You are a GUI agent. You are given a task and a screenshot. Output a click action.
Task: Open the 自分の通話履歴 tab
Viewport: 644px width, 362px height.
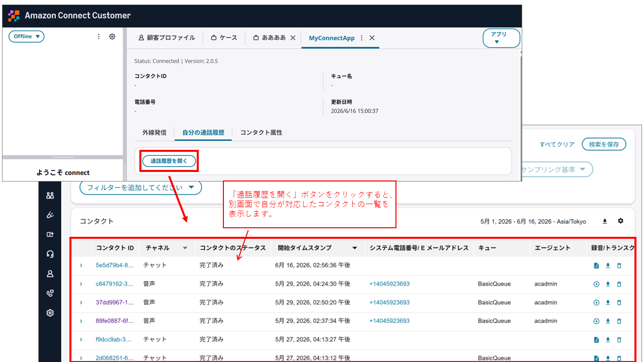(203, 133)
